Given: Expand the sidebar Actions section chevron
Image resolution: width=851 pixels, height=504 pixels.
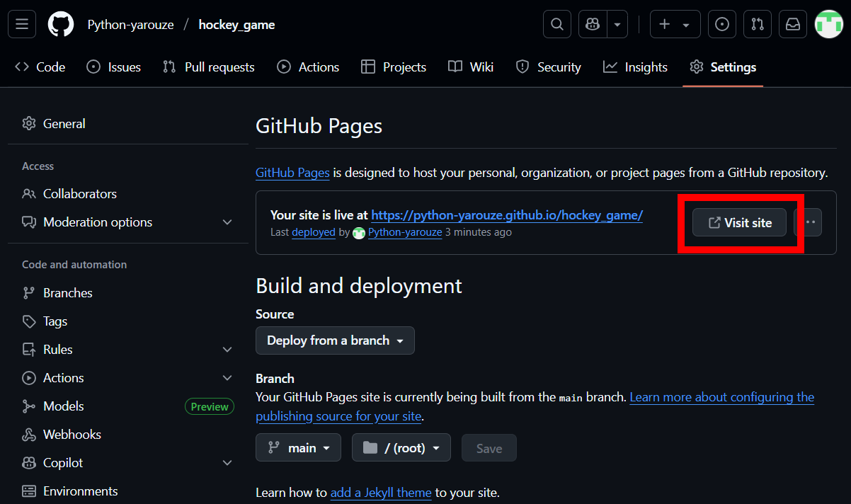Looking at the screenshot, I should (x=227, y=378).
